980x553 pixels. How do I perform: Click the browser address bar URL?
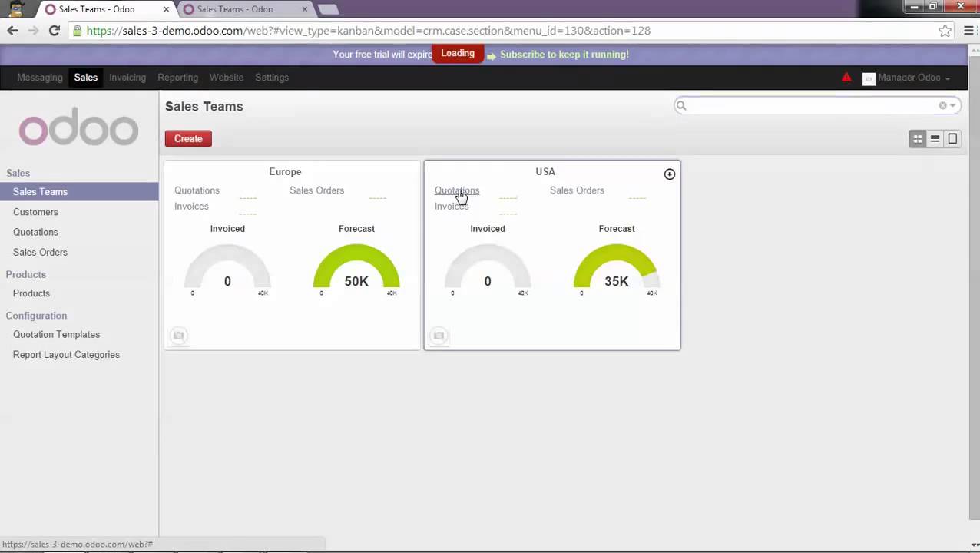[x=369, y=31]
